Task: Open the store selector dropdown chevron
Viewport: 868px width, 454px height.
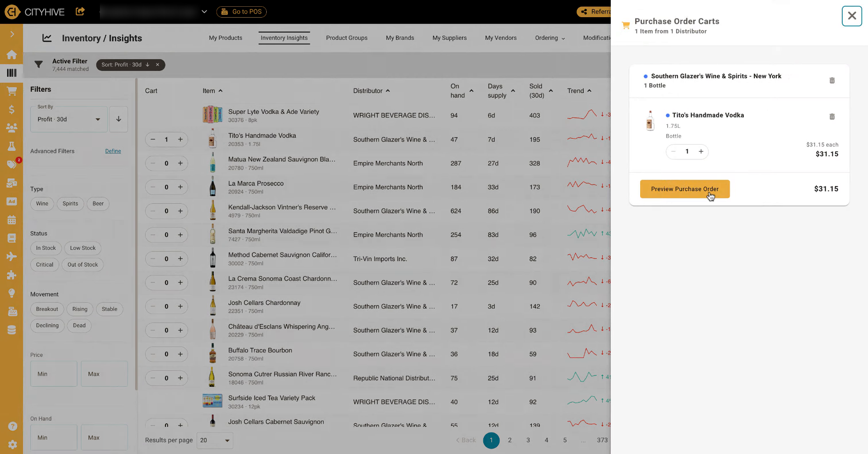Action: [204, 12]
